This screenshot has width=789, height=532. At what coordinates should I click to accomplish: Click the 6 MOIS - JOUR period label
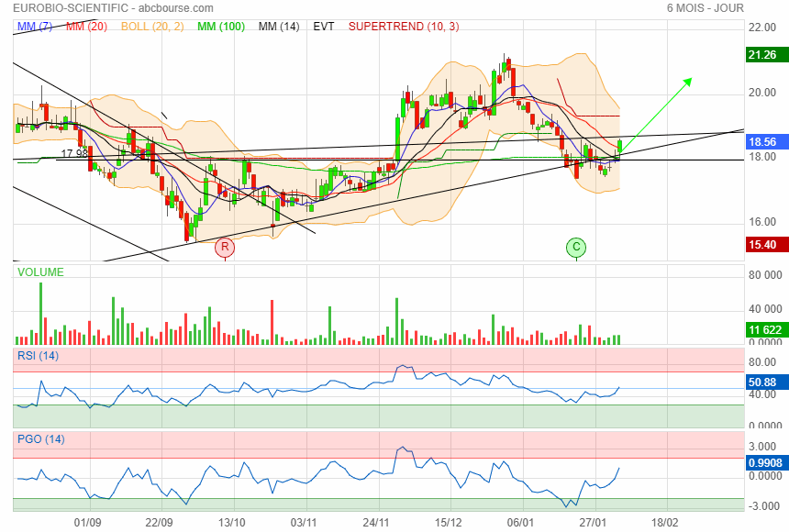[705, 8]
